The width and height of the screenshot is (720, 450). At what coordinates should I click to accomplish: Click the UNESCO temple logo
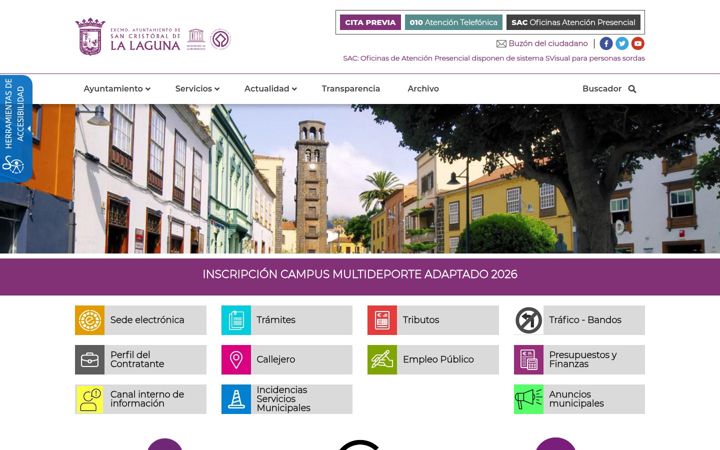point(196,39)
